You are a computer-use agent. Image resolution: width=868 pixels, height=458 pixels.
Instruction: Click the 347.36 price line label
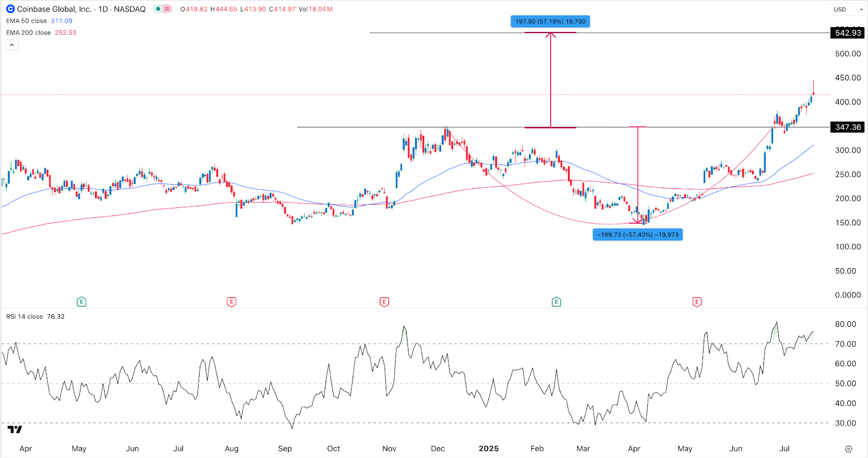click(x=848, y=127)
